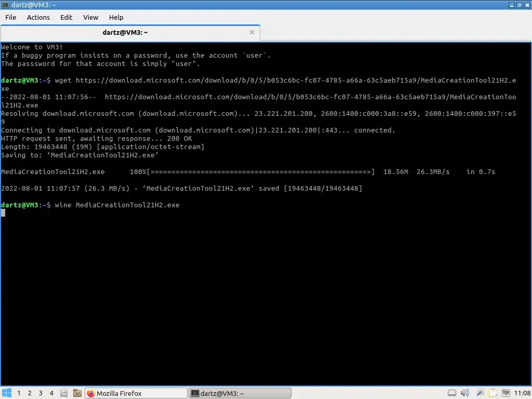Switch to workspace 4
Image resolution: width=532 pixels, height=399 pixels.
[x=51, y=393]
